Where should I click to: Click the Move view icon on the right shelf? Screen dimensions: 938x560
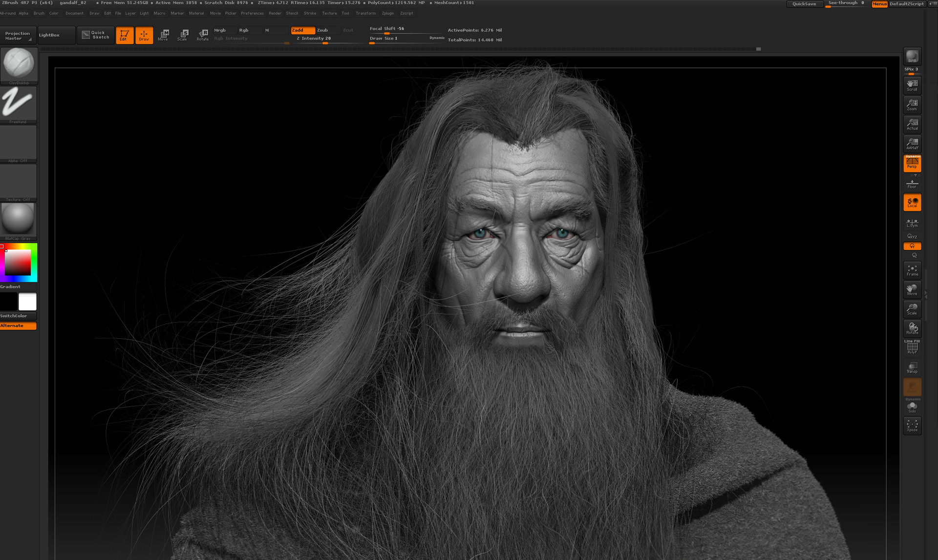click(912, 290)
